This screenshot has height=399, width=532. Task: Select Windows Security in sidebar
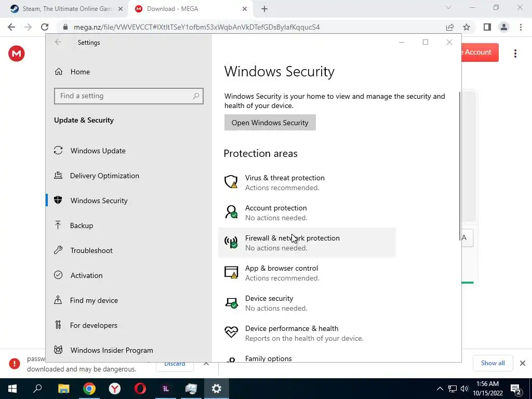(x=99, y=201)
